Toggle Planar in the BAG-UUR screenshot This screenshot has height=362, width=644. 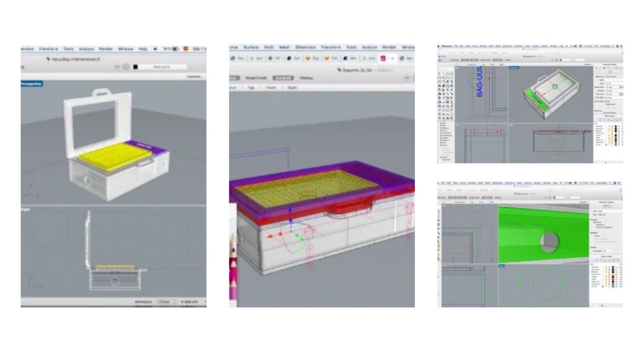click(x=474, y=60)
